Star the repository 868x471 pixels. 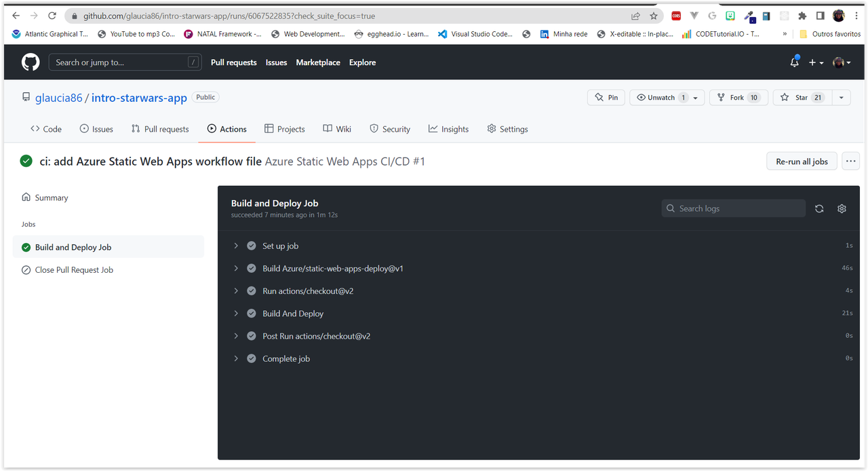point(802,98)
